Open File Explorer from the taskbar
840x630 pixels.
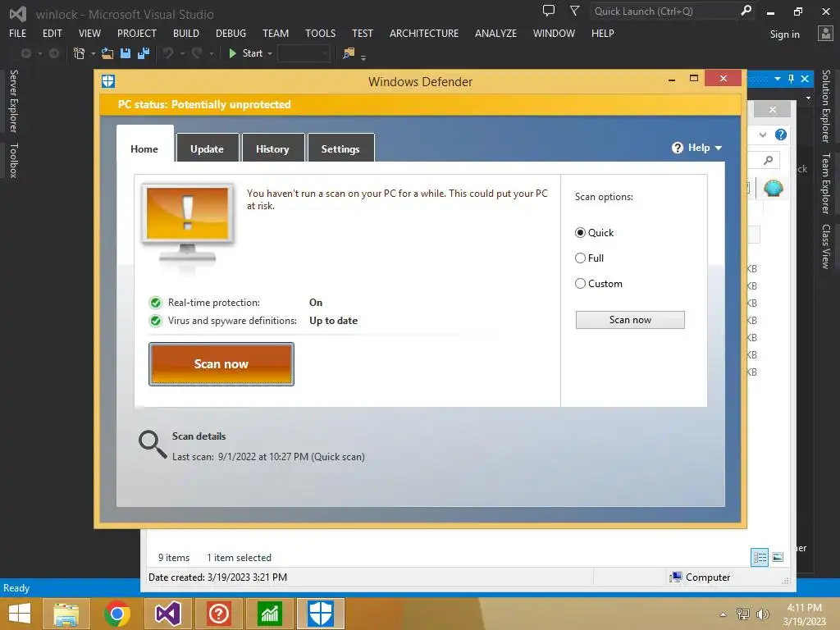tap(66, 614)
